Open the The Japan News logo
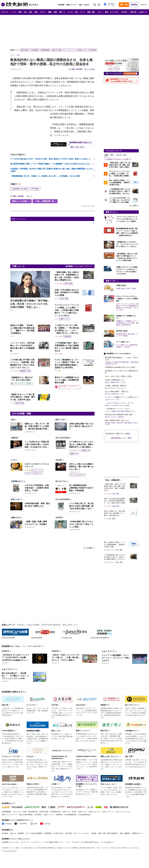 (x=75, y=632)
